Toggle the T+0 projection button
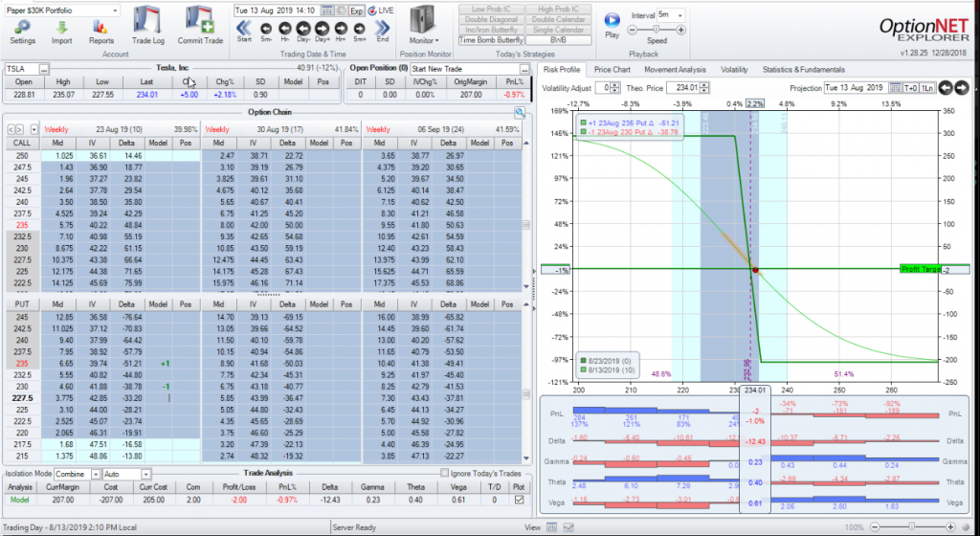Image resolution: width=980 pixels, height=536 pixels. tap(911, 88)
